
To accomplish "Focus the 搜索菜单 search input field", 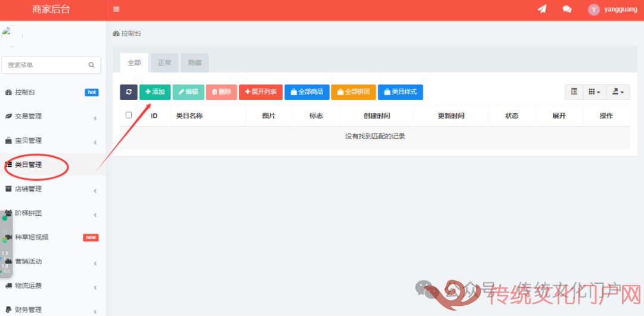I will [45, 65].
